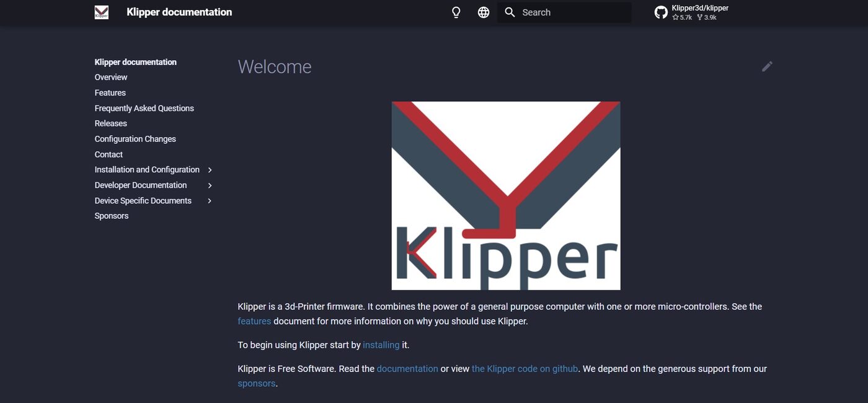Viewport: 868px width, 403px height.
Task: Expand Developer Documentation chevron
Action: pos(210,185)
